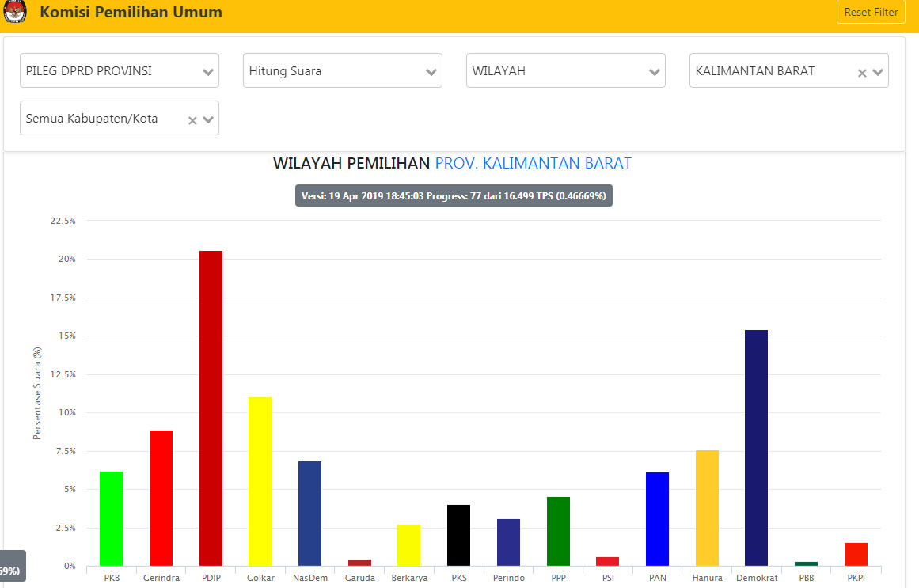Expand the Hitung Suara dropdown

click(x=342, y=71)
